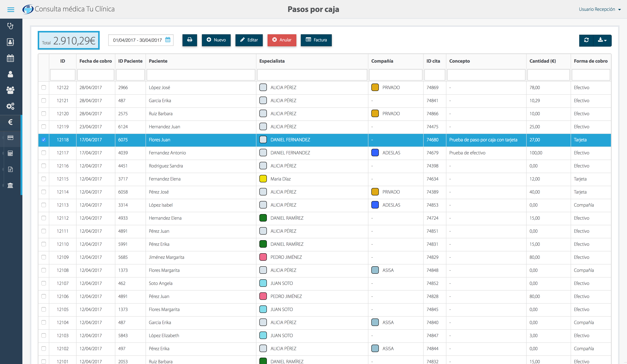This screenshot has width=627, height=364.
Task: Open the Usuario Recepción dropdown
Action: [x=599, y=9]
